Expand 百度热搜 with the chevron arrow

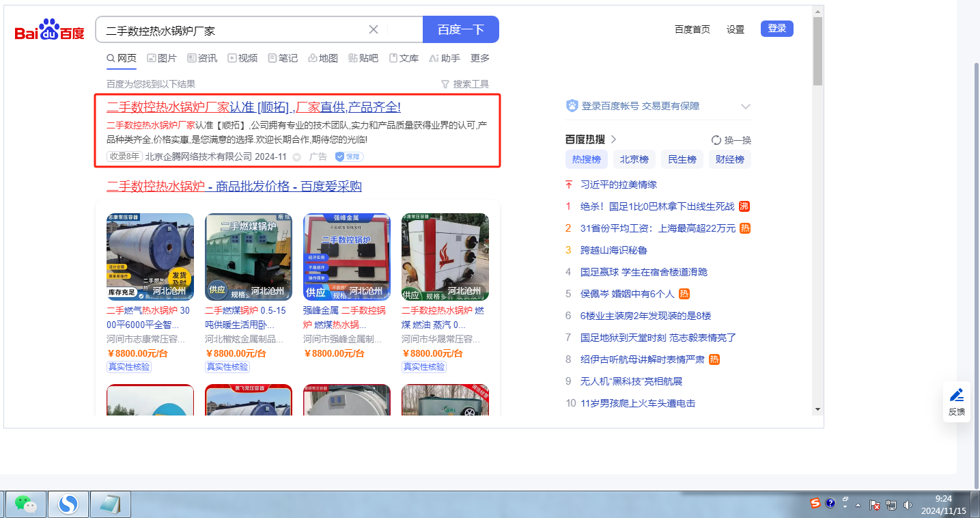(613, 139)
